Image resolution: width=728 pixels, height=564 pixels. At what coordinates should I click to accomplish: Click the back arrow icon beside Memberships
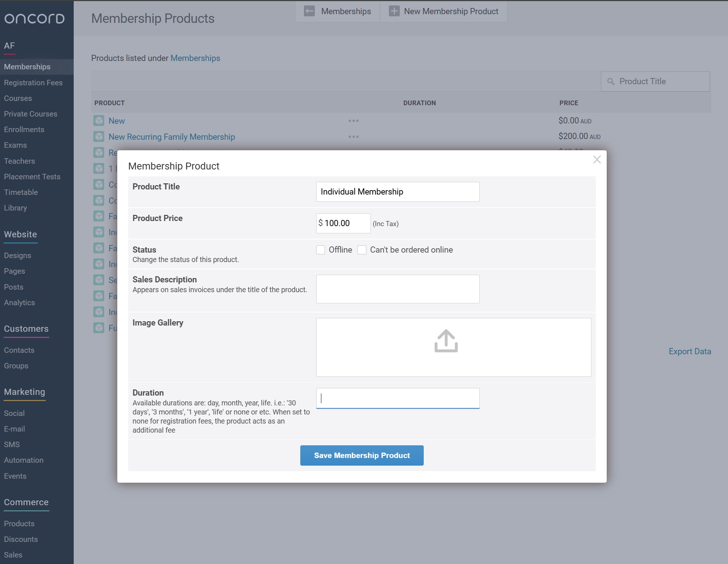pos(309,11)
